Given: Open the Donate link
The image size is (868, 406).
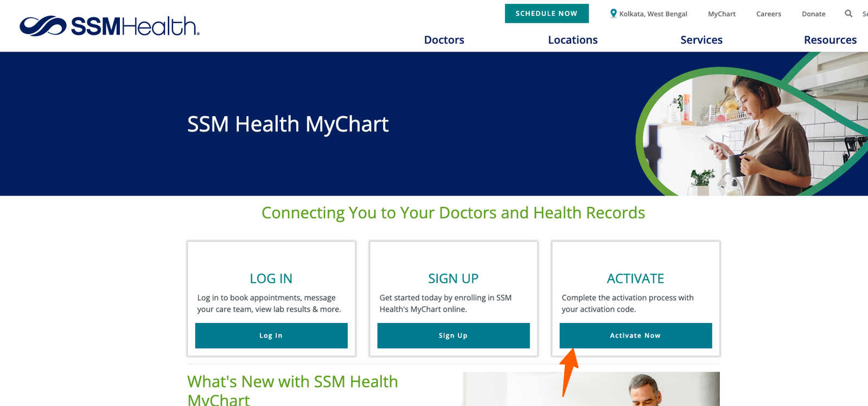Looking at the screenshot, I should point(813,14).
